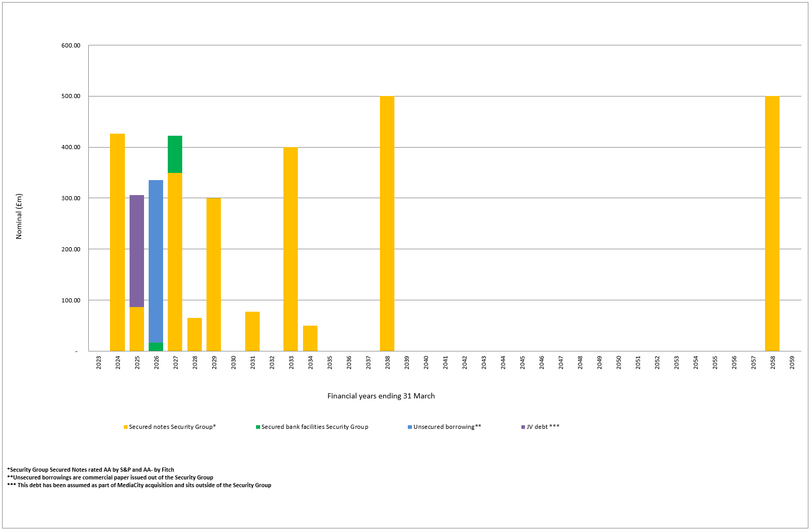Click the 200.00 y-axis label
812x530 pixels.
tap(71, 249)
